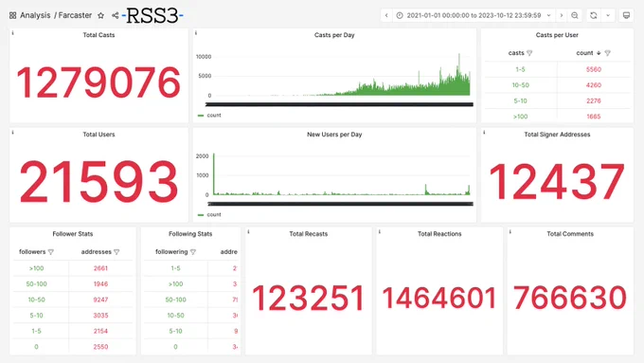Click the 1665 count cell
This screenshot has width=644, height=363.
[594, 117]
